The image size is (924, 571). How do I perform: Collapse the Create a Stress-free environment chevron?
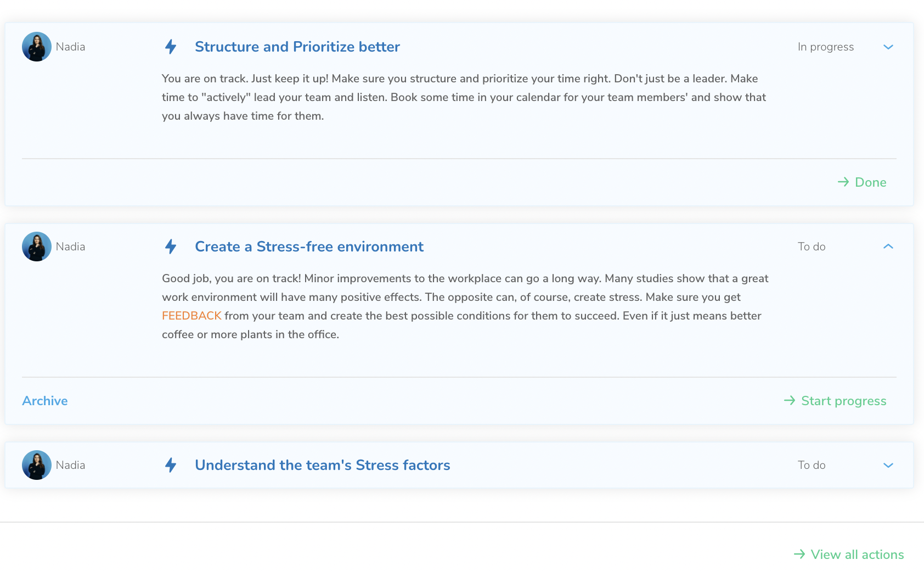click(888, 247)
